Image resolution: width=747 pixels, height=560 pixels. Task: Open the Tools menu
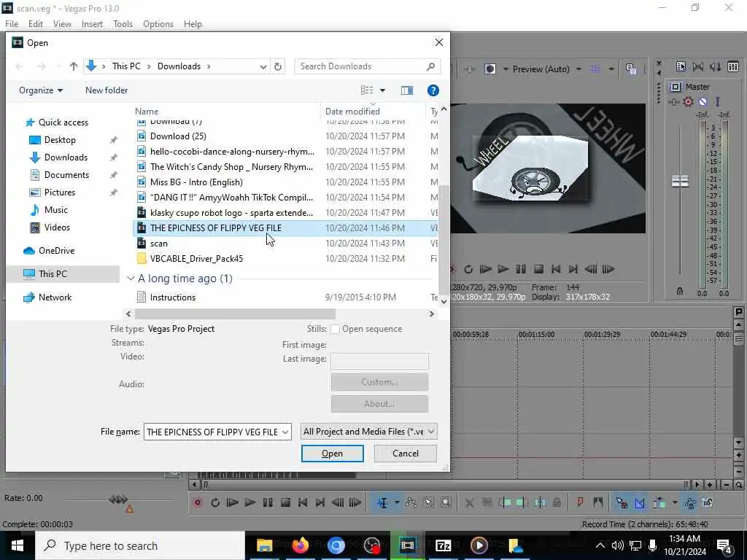(123, 24)
